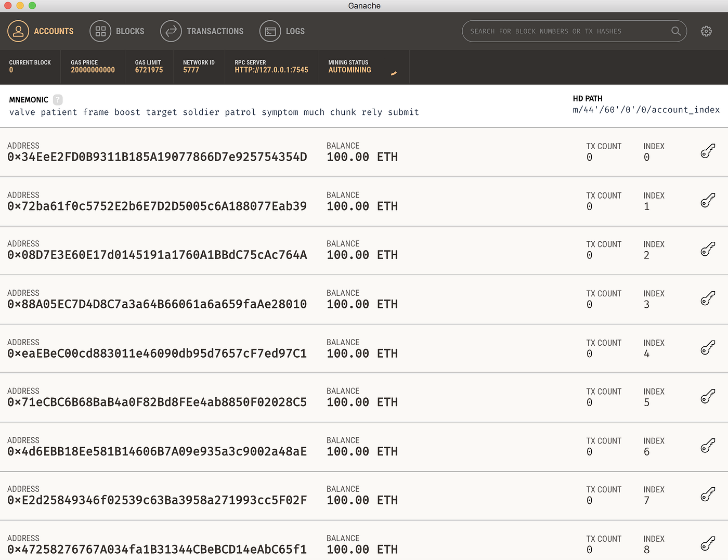728x560 pixels.
Task: Click the magnifying glass search icon
Action: tap(676, 31)
